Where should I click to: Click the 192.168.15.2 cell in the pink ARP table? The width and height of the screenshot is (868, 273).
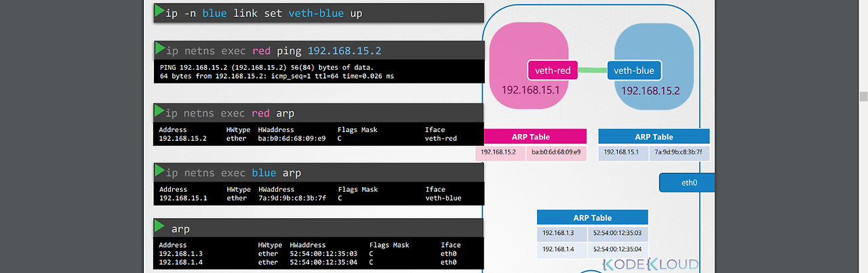(500, 152)
